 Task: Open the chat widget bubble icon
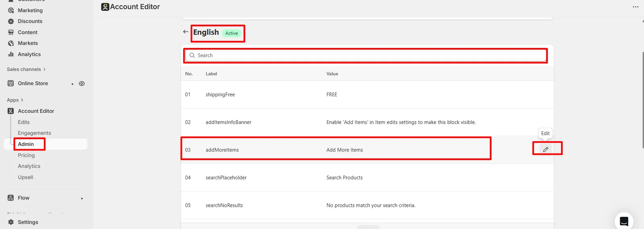pyautogui.click(x=624, y=221)
